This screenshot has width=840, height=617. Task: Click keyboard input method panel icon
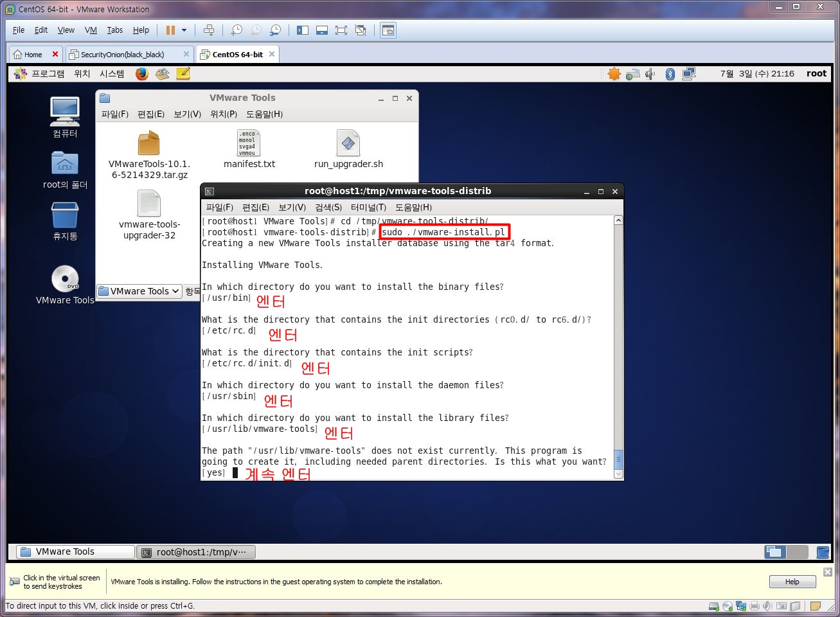click(633, 74)
